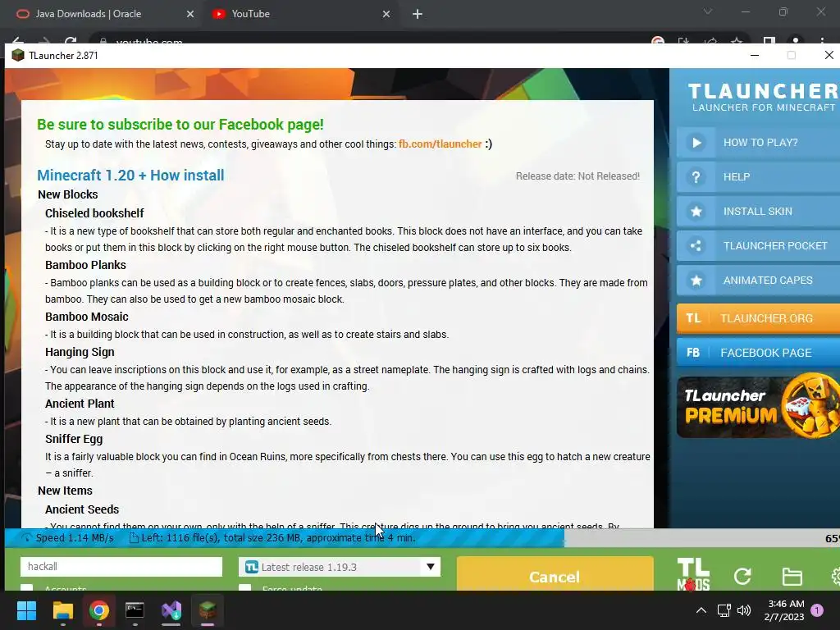Click the Oracle tab favicon
Screen dimensions: 840x630
(22, 14)
